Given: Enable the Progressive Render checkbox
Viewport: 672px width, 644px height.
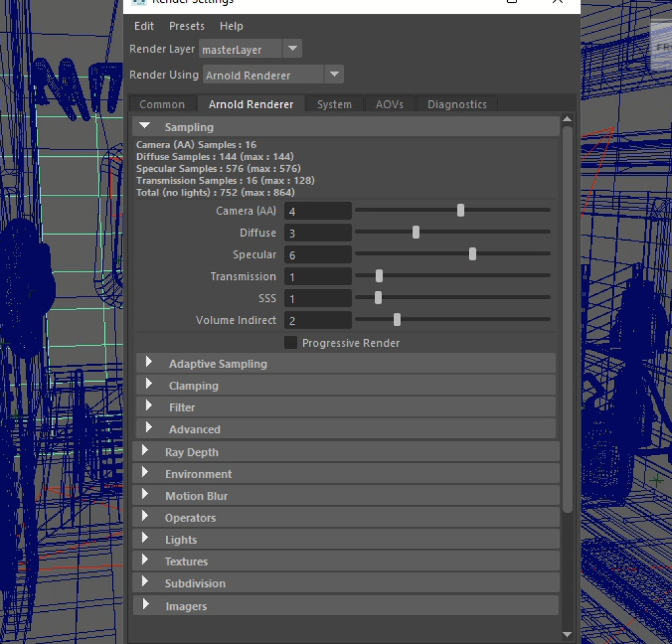Looking at the screenshot, I should point(290,342).
